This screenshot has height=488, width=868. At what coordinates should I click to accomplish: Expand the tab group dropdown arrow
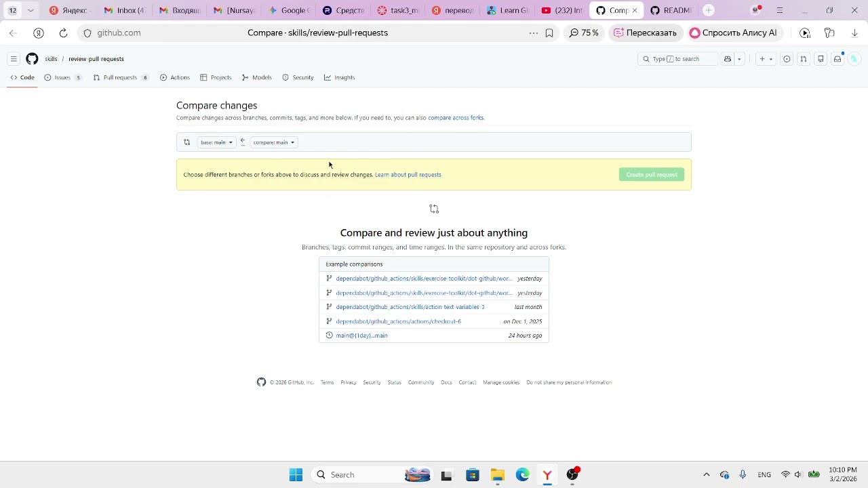click(31, 10)
